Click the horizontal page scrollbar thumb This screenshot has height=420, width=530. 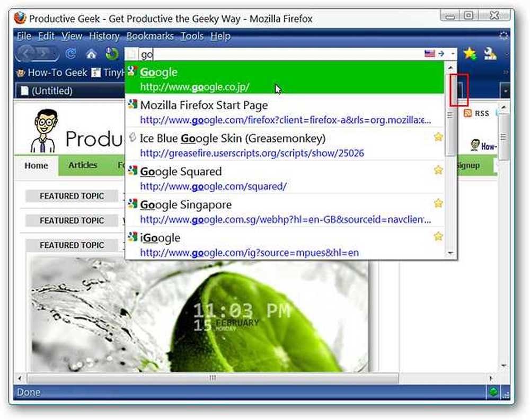click(213, 378)
